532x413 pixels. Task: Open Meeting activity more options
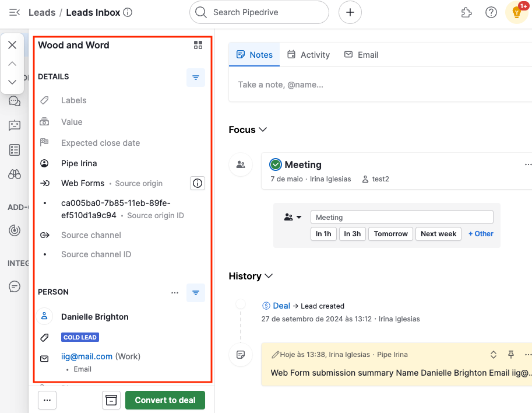pos(527,164)
